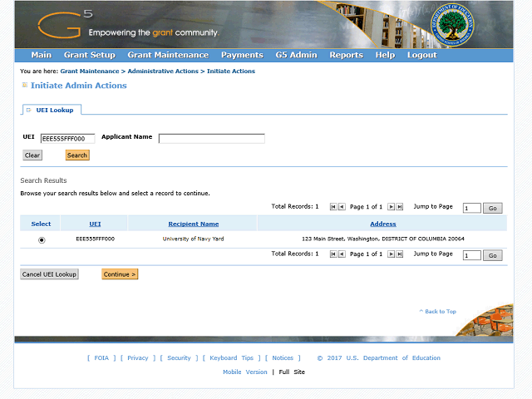Open the Help menu
The width and height of the screenshot is (532, 399).
(x=385, y=55)
